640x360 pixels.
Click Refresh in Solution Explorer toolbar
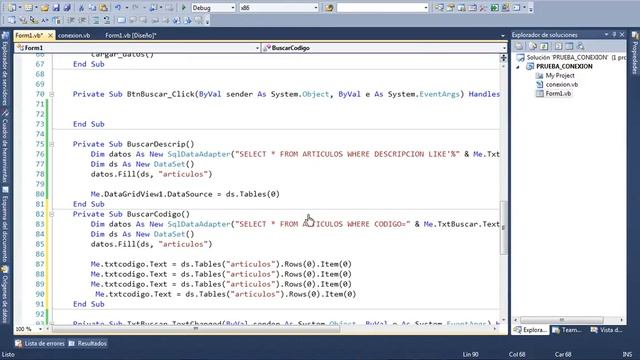click(x=544, y=46)
